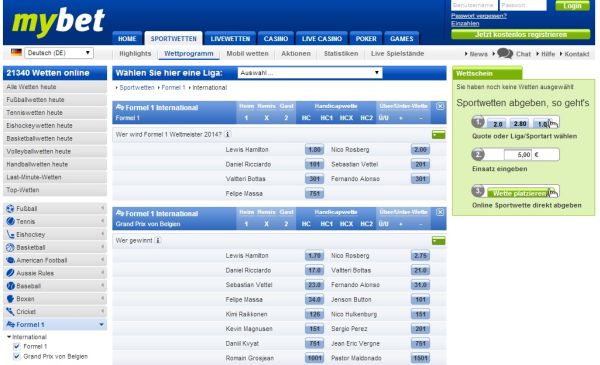The width and height of the screenshot is (600, 365).
Task: Switch to the LIVEWETTEN tab
Action: coord(230,38)
